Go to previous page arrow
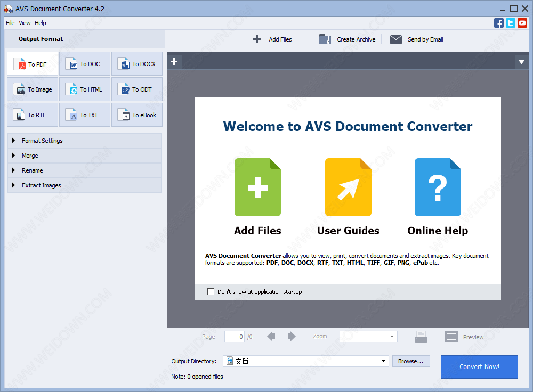 pyautogui.click(x=271, y=337)
